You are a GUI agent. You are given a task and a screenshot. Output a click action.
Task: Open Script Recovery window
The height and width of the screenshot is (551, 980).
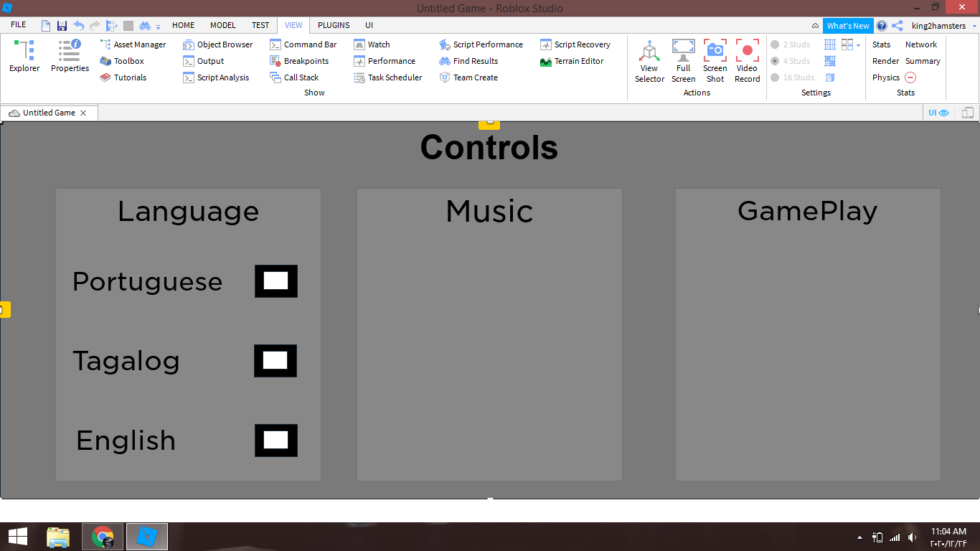click(575, 44)
